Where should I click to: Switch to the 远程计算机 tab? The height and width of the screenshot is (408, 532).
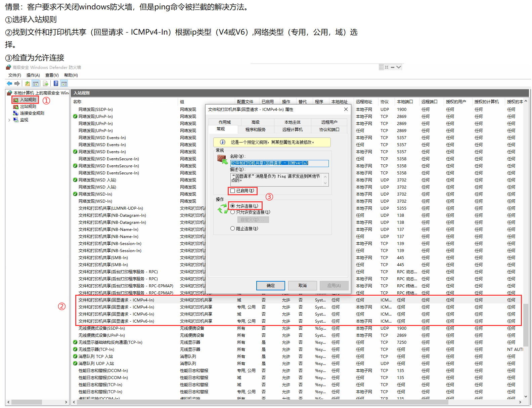293,130
